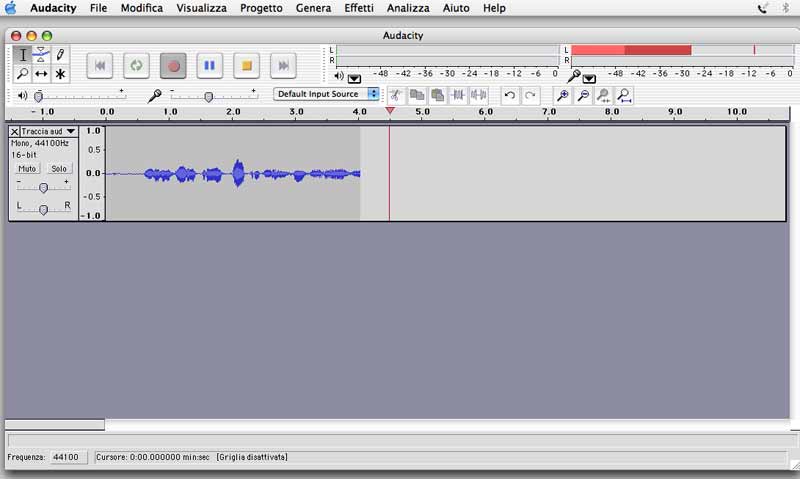
Task: Undo the last action
Action: point(510,95)
